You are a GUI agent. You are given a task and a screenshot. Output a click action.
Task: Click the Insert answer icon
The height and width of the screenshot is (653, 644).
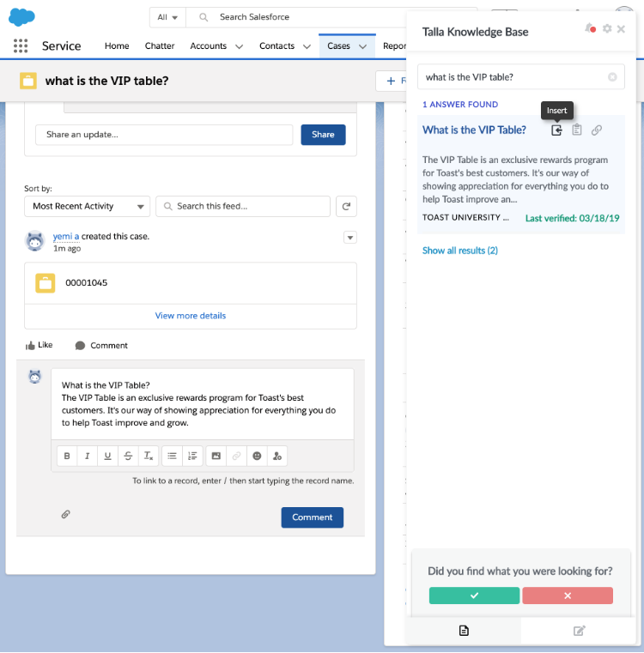[556, 130]
